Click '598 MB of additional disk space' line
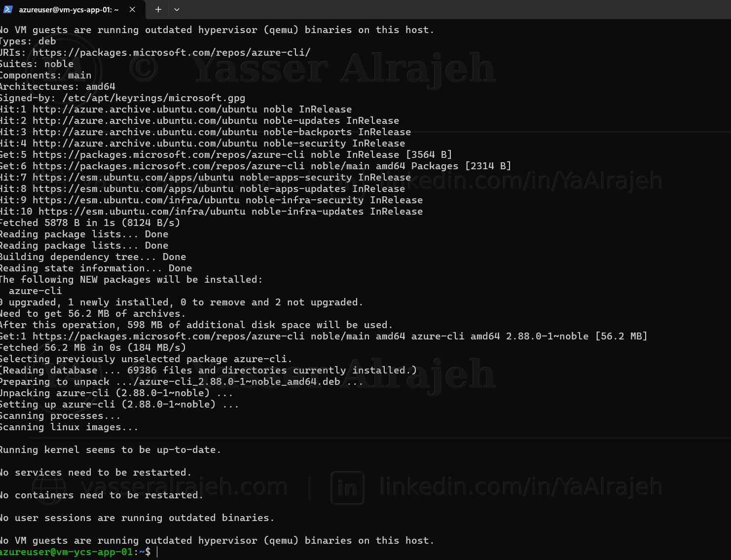 click(197, 325)
